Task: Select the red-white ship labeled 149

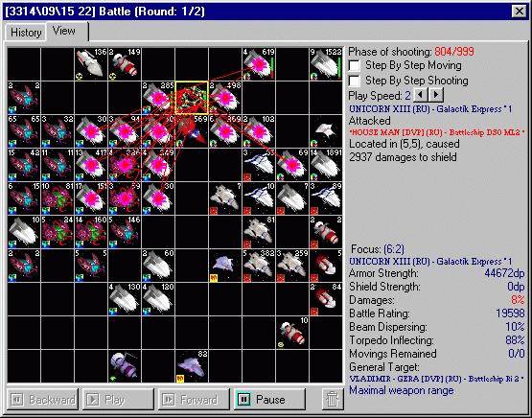Action: point(125,64)
